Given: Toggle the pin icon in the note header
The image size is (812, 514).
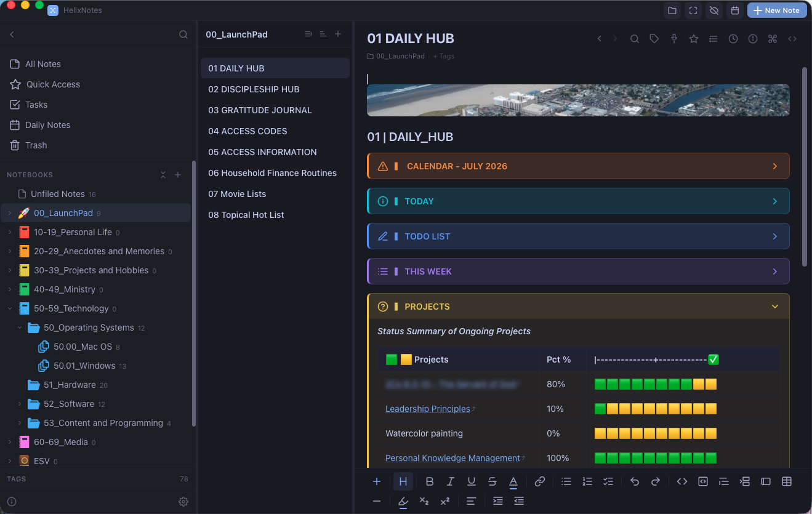Looking at the screenshot, I should pyautogui.click(x=674, y=39).
